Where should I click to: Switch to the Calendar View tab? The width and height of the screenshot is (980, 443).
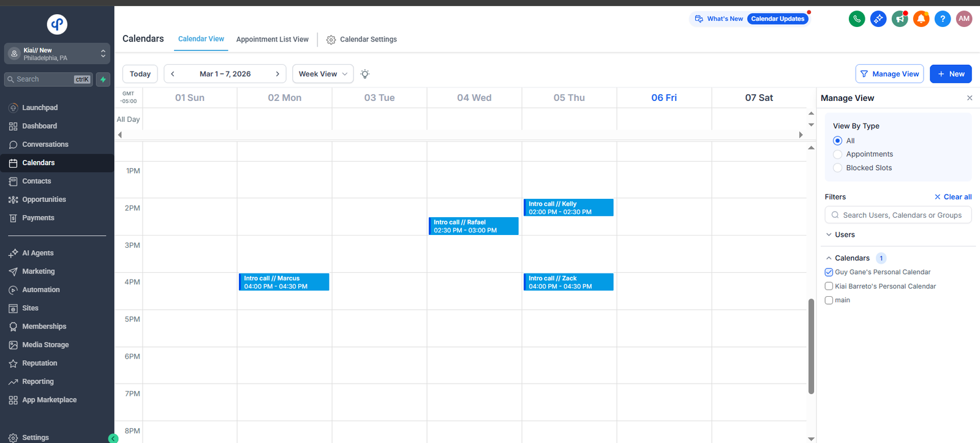click(x=201, y=39)
